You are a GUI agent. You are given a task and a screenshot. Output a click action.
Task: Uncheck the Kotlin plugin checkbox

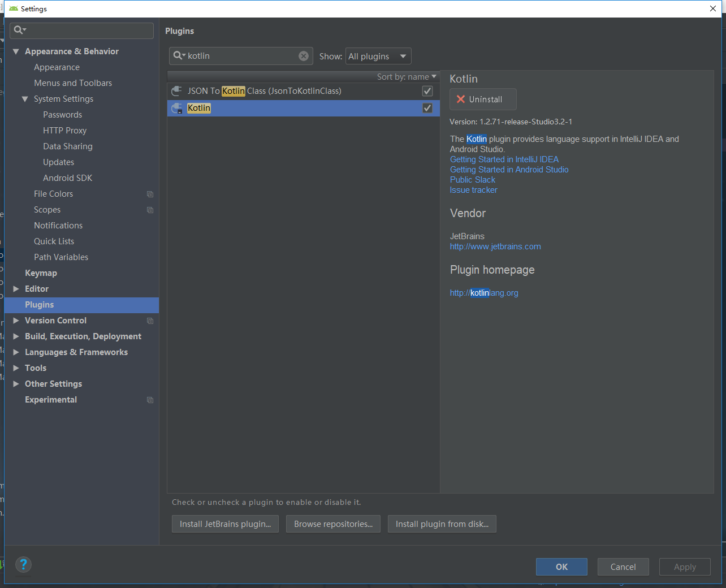tap(427, 108)
